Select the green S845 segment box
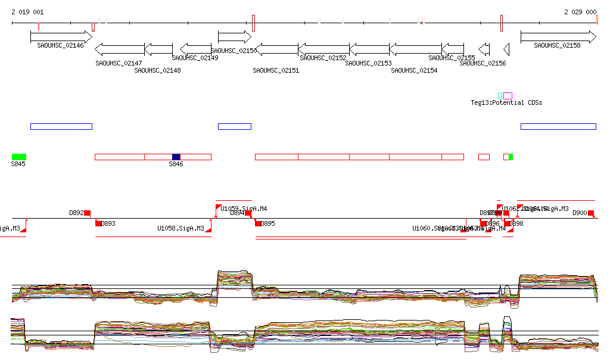Image resolution: width=610 pixels, height=364 pixels. 19,157
